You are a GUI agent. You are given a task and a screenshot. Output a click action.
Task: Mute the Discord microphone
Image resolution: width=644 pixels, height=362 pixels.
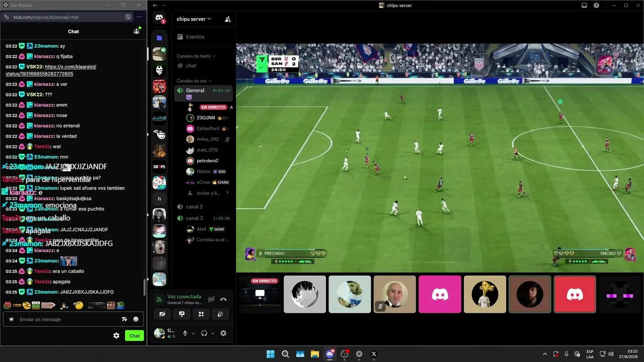(185, 333)
